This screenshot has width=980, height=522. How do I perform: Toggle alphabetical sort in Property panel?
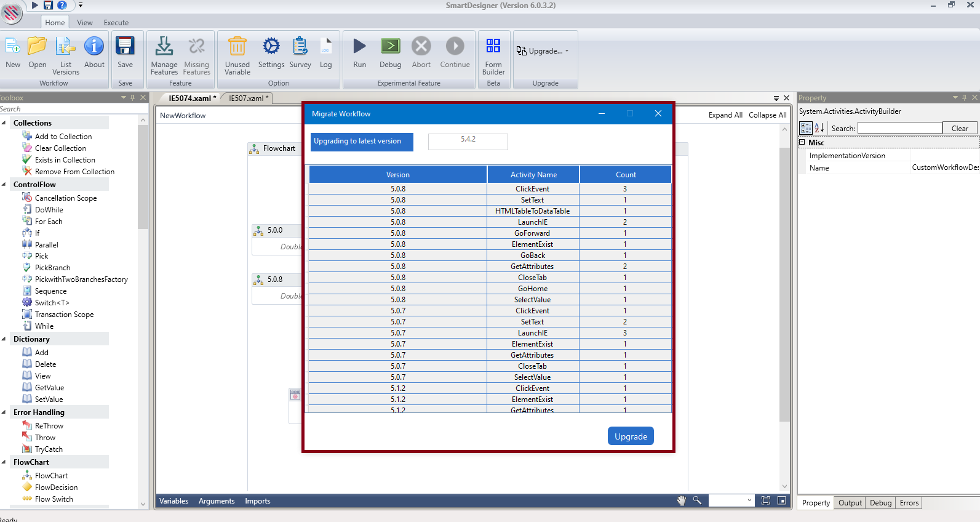(x=819, y=128)
